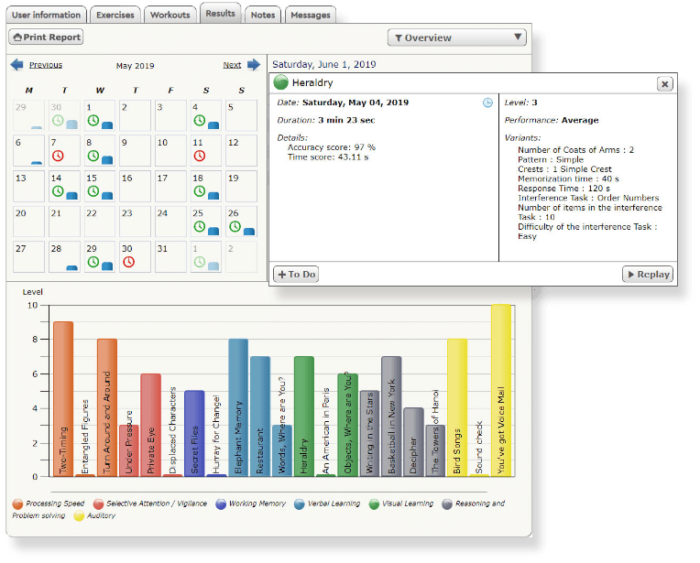Click the Next month link
This screenshot has height=563, width=700.
232,65
